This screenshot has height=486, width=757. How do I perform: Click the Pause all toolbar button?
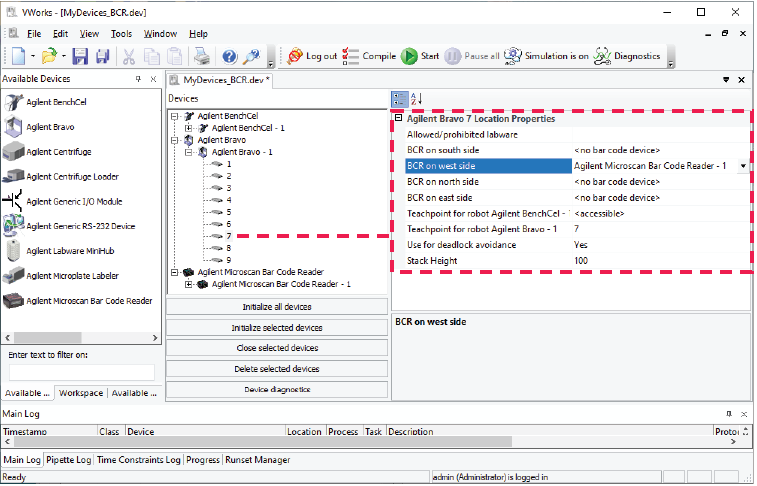(472, 56)
